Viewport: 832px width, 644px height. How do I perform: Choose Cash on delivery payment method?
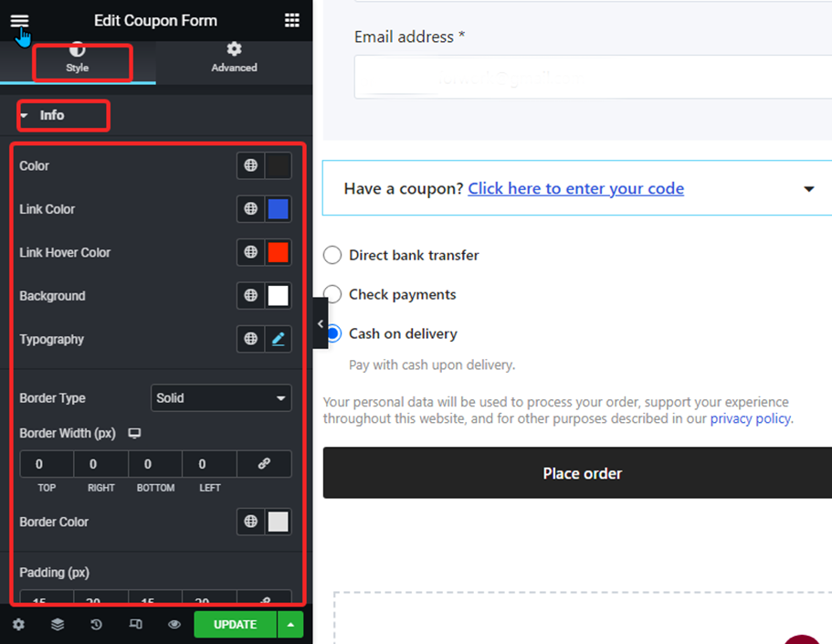tap(332, 333)
